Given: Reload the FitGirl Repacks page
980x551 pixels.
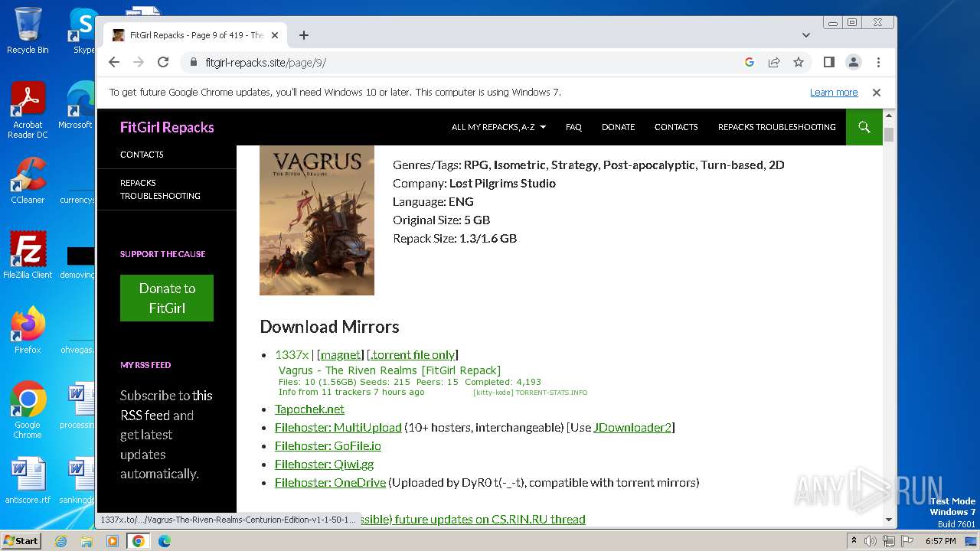Looking at the screenshot, I should 163,63.
